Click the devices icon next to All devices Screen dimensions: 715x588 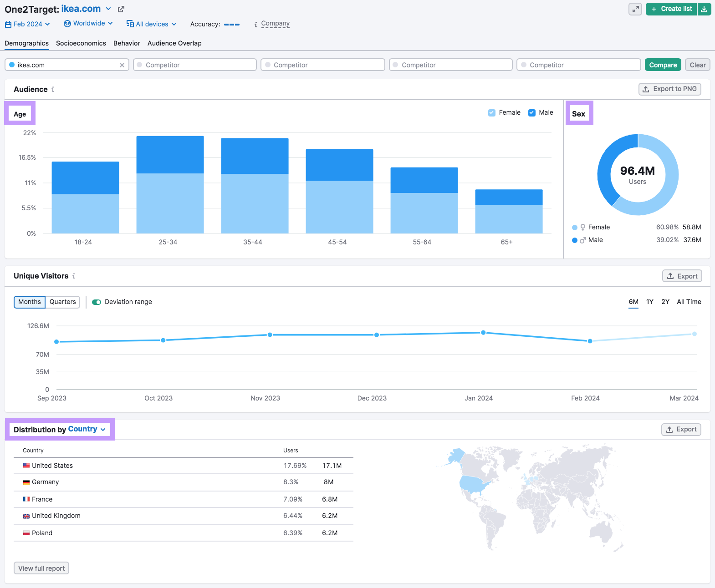point(130,24)
